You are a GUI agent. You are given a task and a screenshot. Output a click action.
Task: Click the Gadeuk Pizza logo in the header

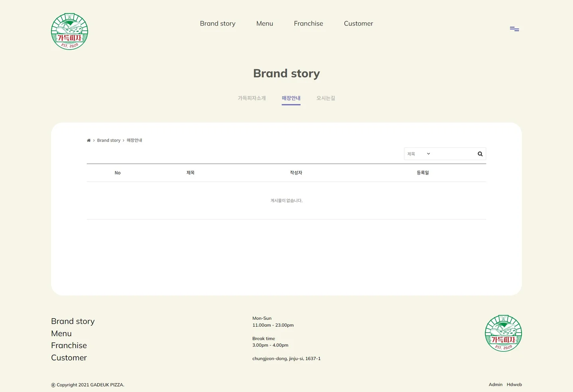[x=69, y=31]
